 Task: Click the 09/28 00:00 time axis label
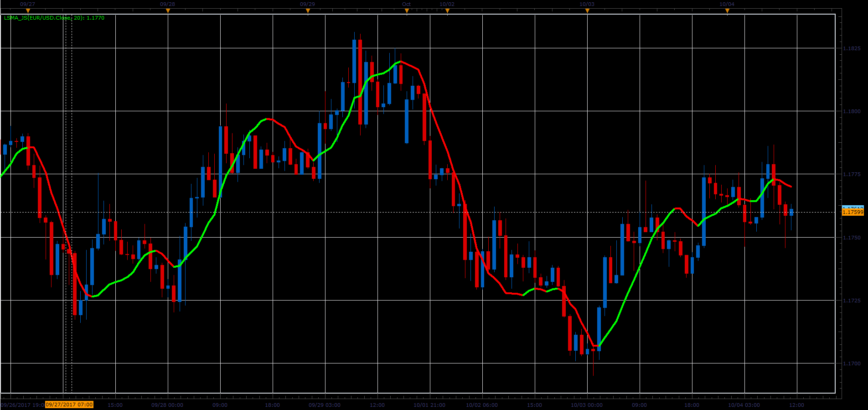(167, 405)
